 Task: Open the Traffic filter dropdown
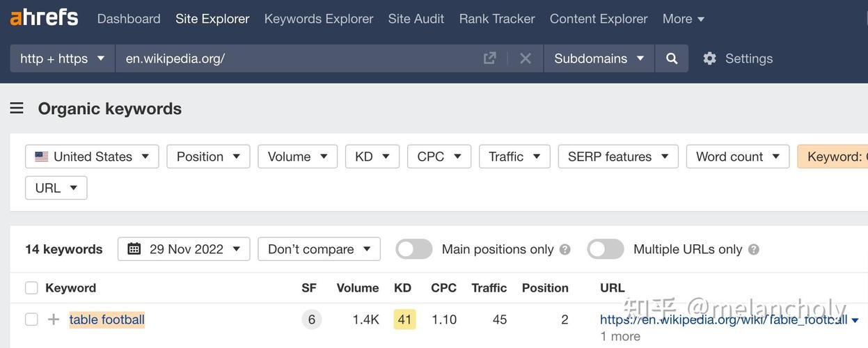514,157
